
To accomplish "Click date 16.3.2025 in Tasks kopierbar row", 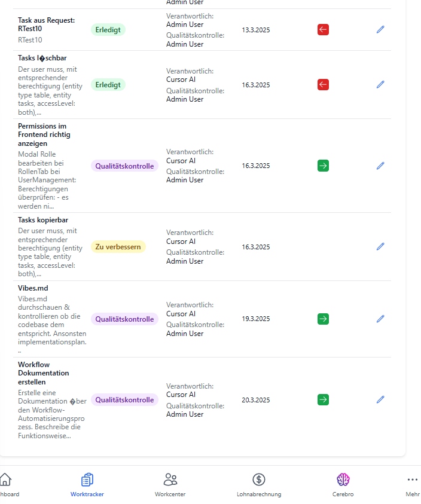I will 256,247.
